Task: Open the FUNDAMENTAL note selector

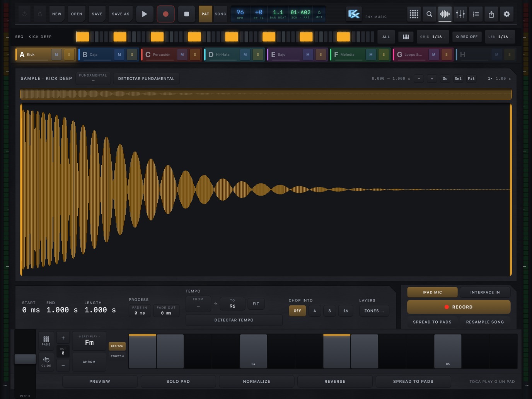Action: pos(93,78)
